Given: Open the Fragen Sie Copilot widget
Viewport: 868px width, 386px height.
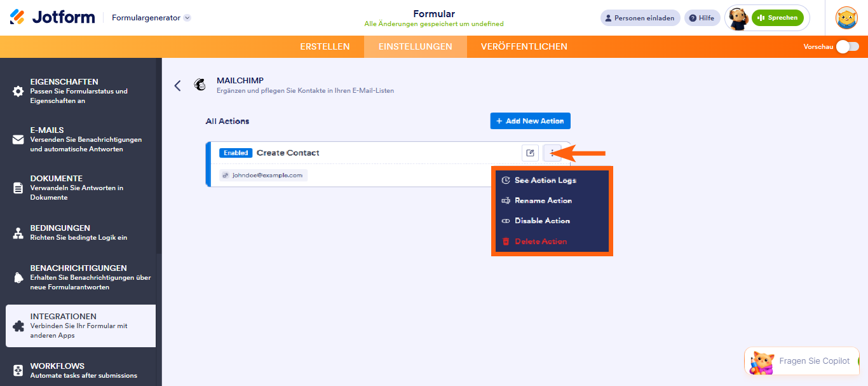Looking at the screenshot, I should [x=802, y=361].
